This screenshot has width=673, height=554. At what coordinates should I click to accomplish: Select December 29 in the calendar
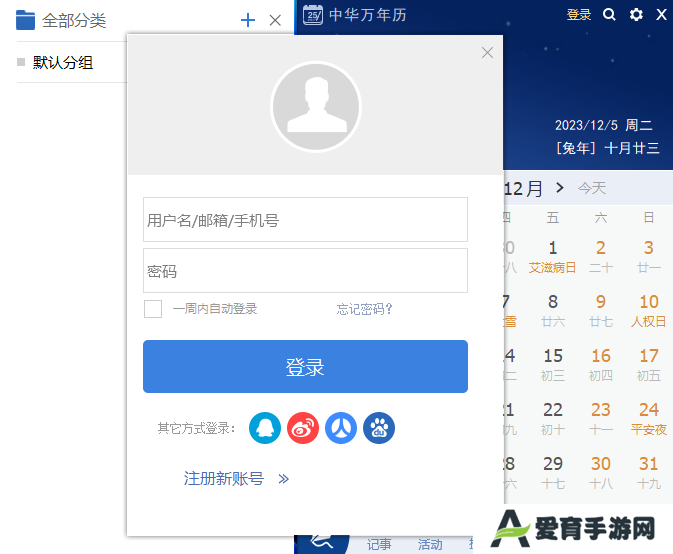tap(552, 473)
